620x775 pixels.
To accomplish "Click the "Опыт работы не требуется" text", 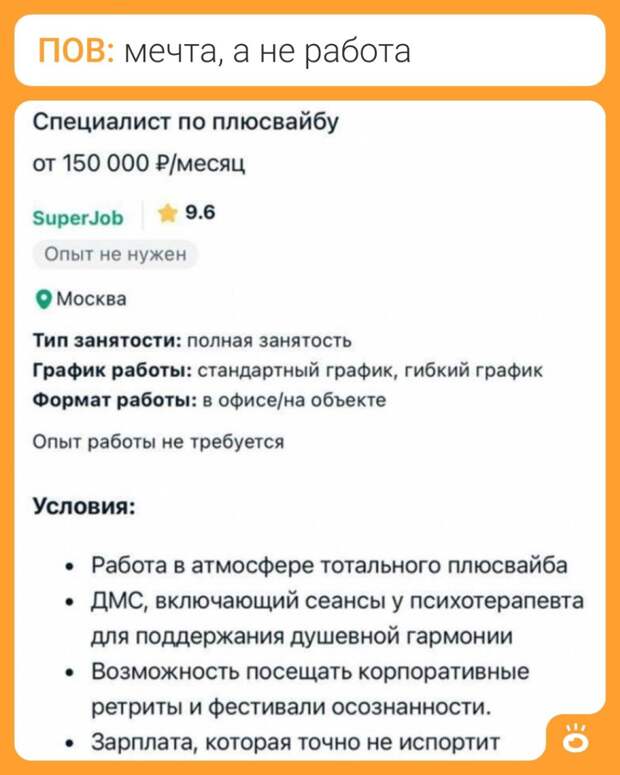I will point(160,441).
